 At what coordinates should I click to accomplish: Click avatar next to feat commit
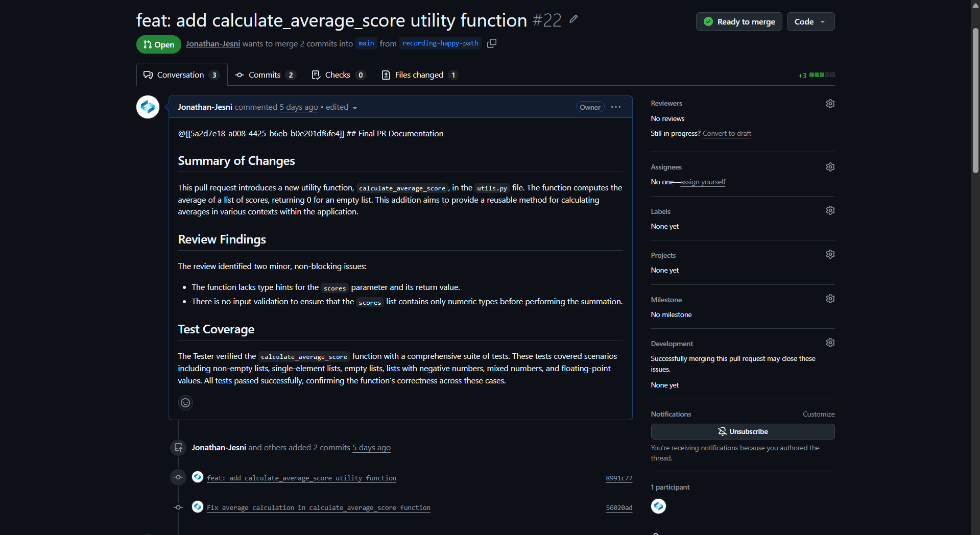pyautogui.click(x=198, y=477)
